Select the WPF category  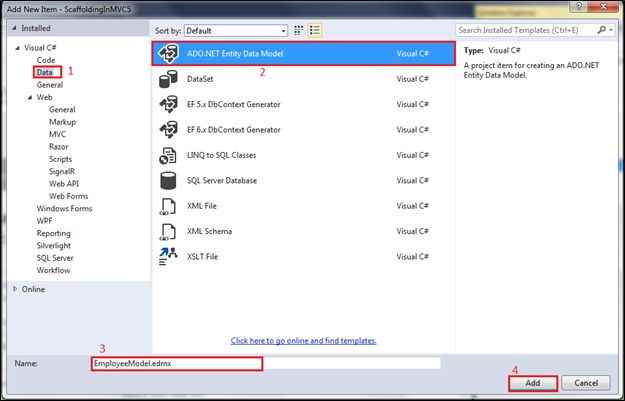coord(45,221)
